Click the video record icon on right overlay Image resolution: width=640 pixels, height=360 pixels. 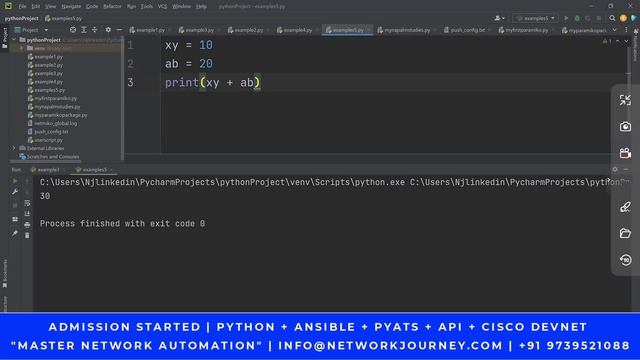[625, 153]
